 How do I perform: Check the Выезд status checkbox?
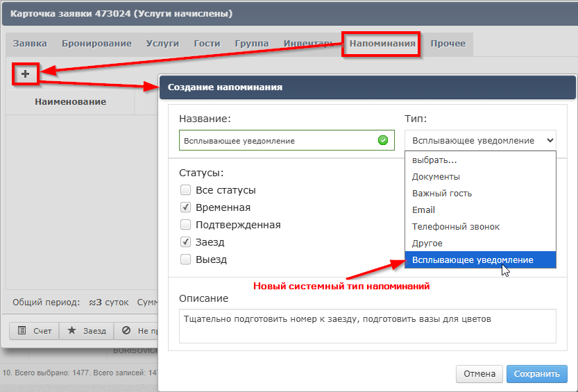(185, 259)
